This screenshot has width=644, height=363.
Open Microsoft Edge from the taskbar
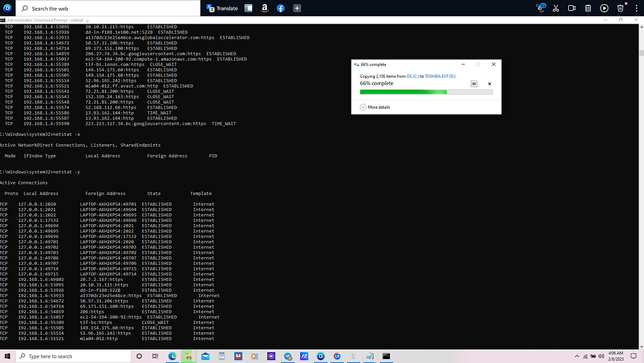pos(172,356)
